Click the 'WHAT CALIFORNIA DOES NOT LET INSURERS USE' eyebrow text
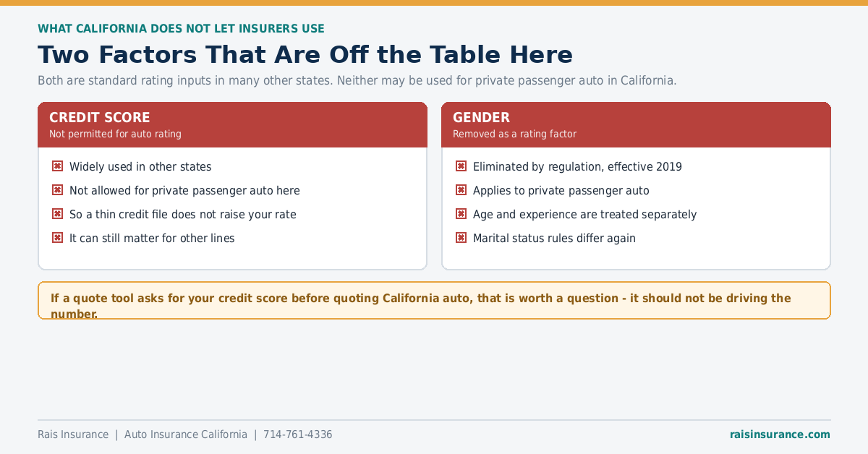868x454 pixels. (181, 29)
